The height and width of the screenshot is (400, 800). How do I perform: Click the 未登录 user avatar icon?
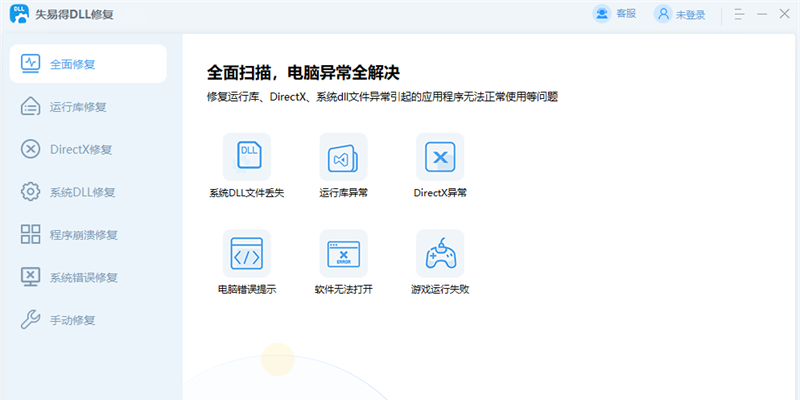coord(663,14)
